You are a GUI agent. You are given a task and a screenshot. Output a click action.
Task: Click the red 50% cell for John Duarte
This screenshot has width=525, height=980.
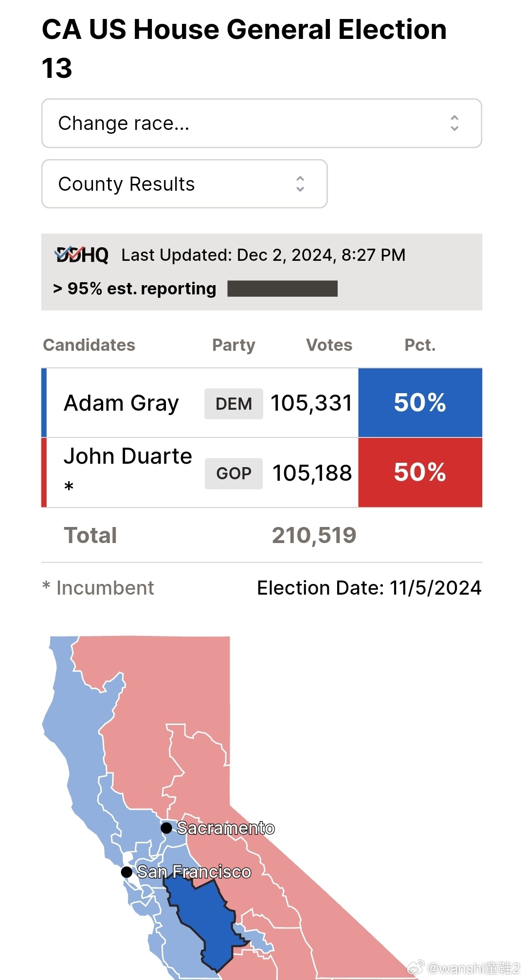click(420, 472)
